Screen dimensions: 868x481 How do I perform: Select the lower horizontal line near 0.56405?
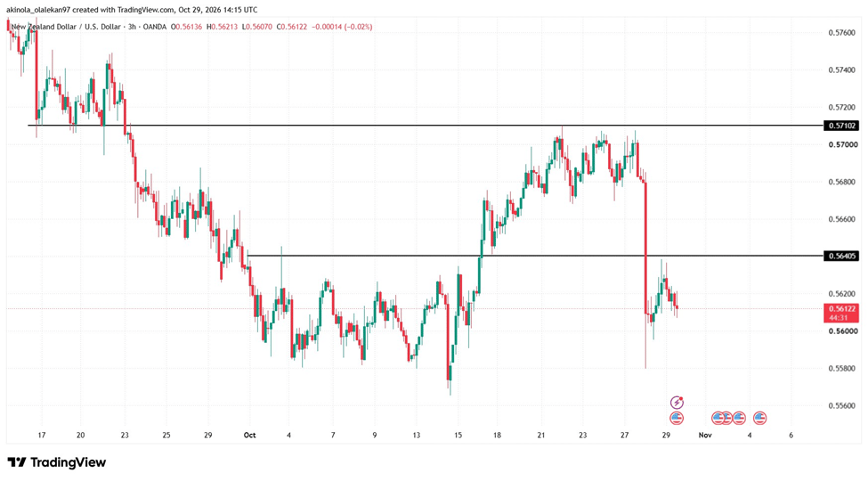pyautogui.click(x=535, y=256)
